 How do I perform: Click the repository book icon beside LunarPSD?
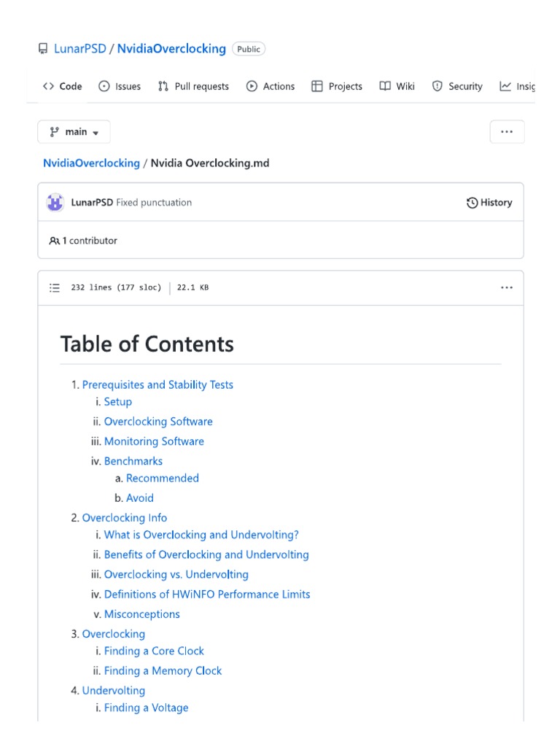click(43, 49)
